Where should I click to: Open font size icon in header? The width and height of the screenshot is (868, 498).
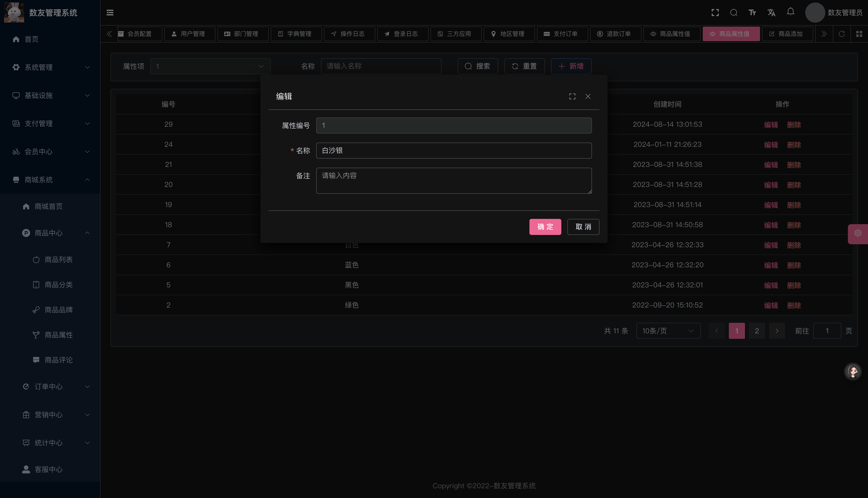pos(752,13)
